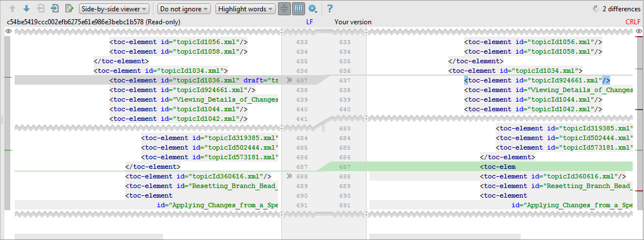644x240 pixels.
Task: Click the CRLF line separator label
Action: [633, 21]
